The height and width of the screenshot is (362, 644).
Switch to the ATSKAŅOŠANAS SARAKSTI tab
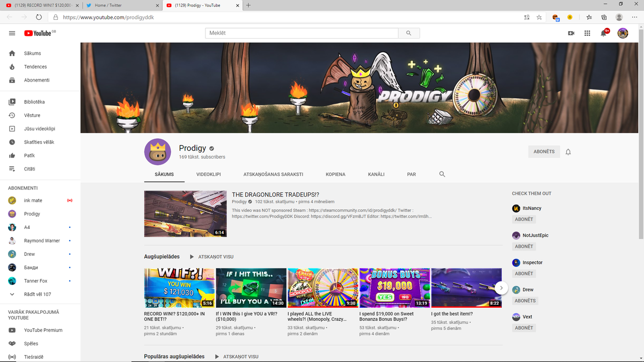273,174
